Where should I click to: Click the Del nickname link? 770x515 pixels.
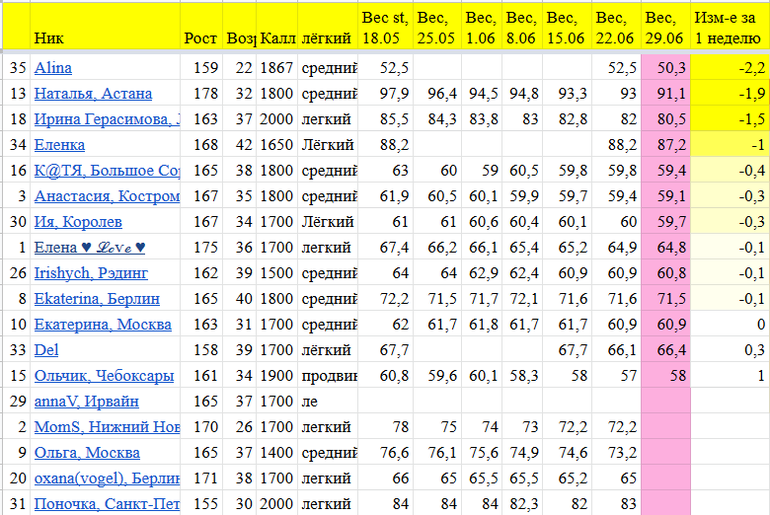[x=46, y=350]
